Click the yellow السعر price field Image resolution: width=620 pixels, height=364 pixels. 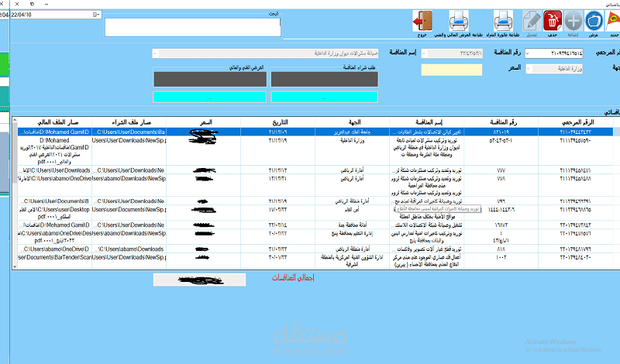[452, 70]
